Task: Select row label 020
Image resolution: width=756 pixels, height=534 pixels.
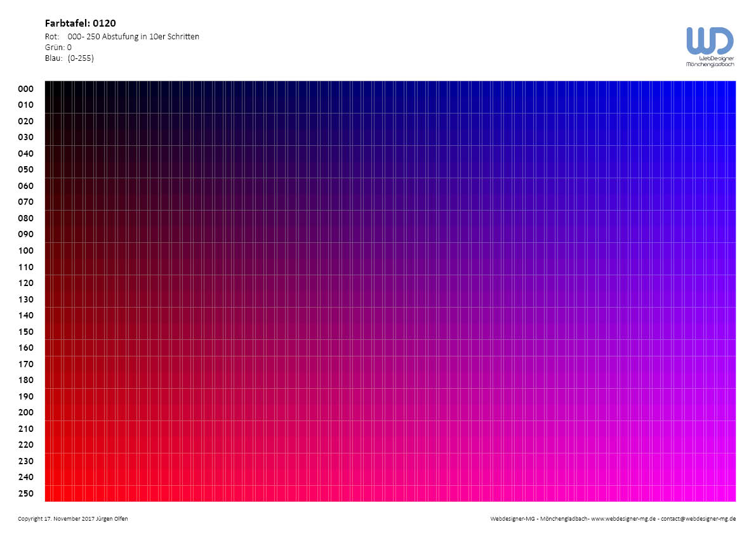Action: tap(26, 121)
